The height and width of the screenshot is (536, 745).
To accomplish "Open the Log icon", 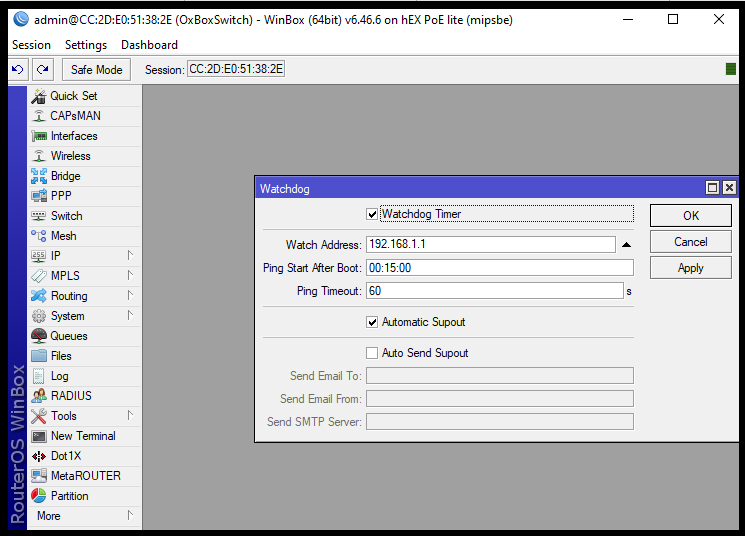I will [x=39, y=376].
